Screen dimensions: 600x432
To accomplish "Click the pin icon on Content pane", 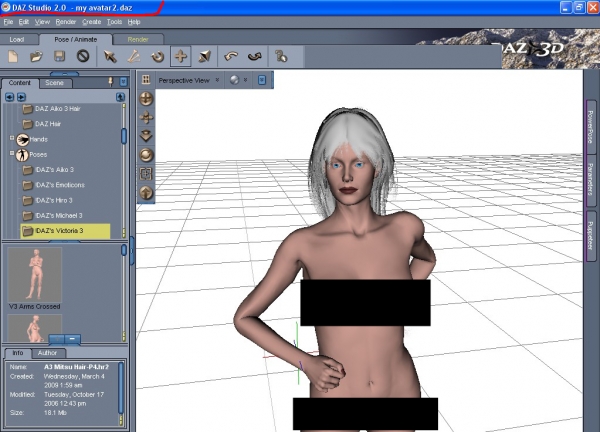I will click(x=111, y=82).
